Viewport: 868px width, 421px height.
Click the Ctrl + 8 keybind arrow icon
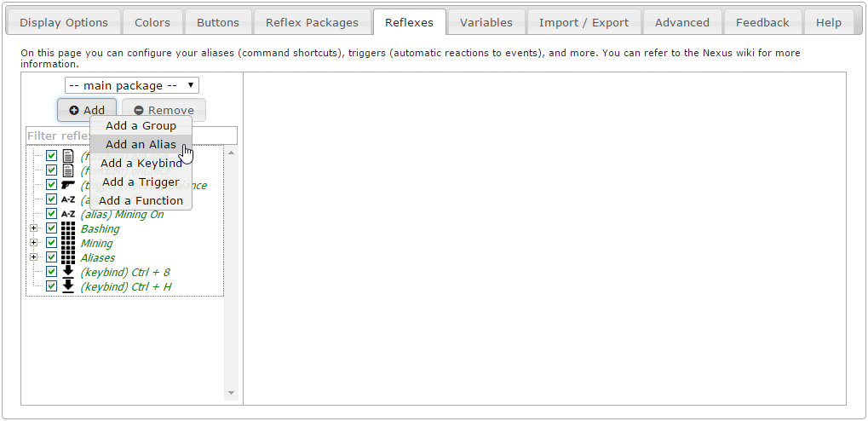68,272
